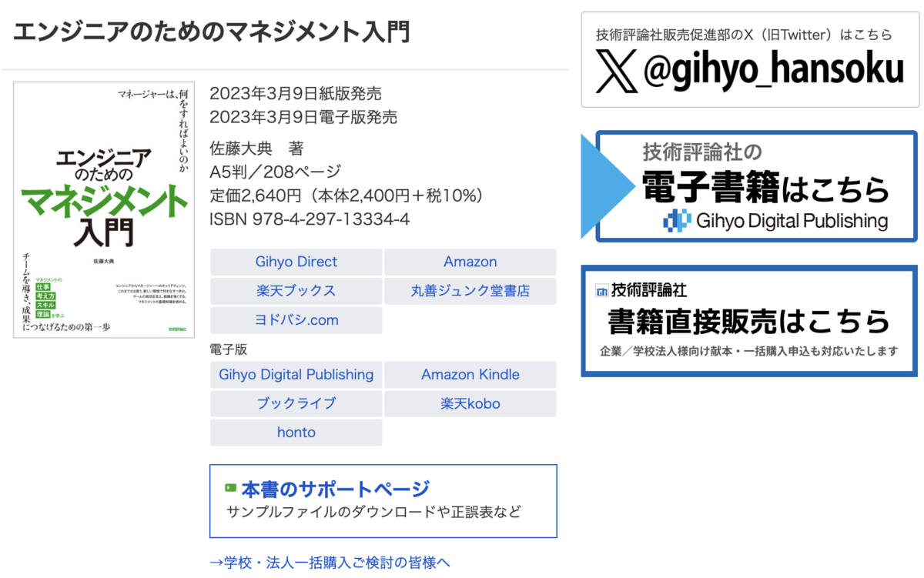Click the green support page icon
This screenshot has height=578, width=924.
230,488
